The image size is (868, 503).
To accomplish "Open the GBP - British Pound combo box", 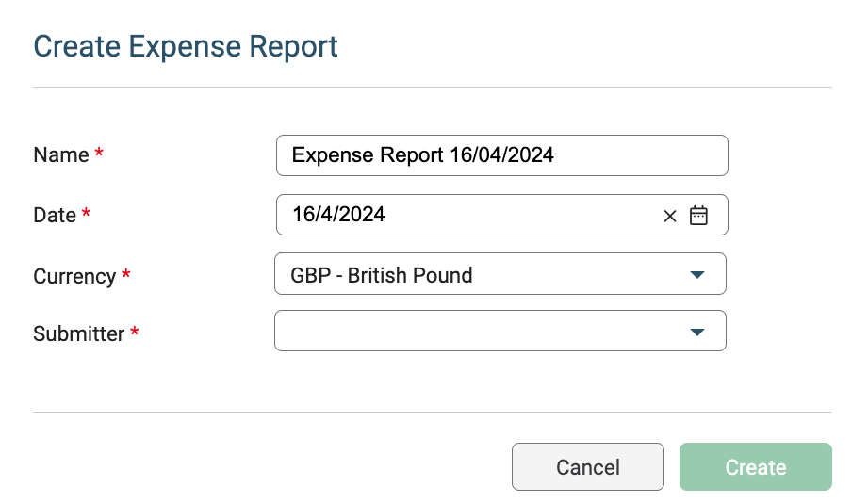I will pos(481,275).
